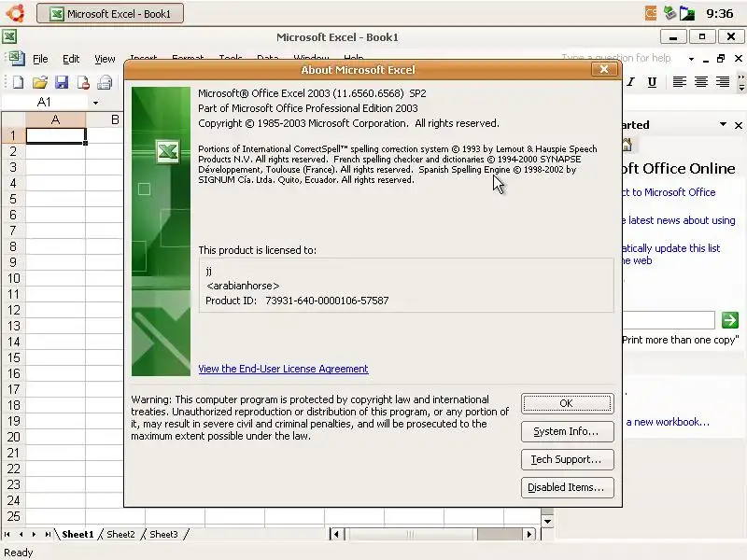
Task: Select the row 12 header
Action: (x=13, y=310)
